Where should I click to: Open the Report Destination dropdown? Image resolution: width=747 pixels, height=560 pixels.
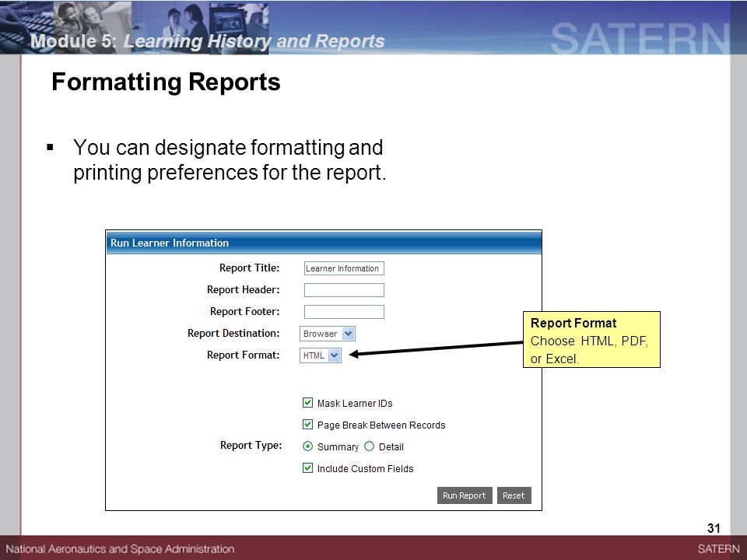coord(328,334)
